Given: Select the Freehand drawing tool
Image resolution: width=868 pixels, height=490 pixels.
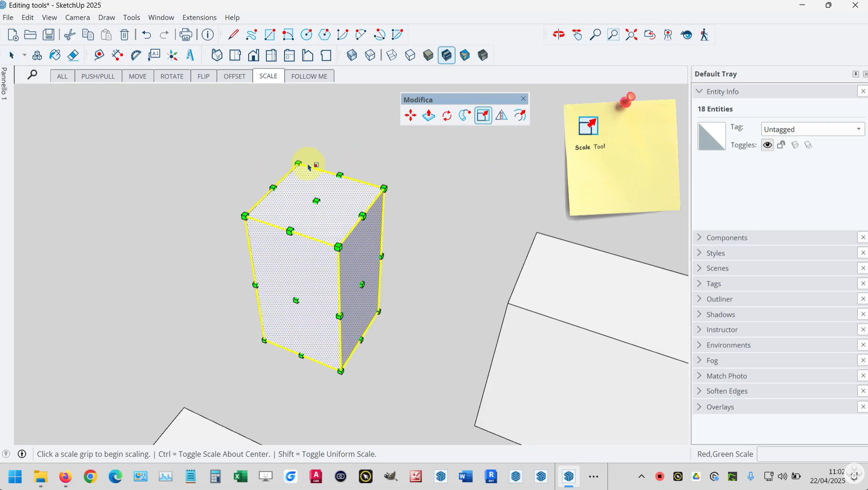Looking at the screenshot, I should click(x=252, y=35).
